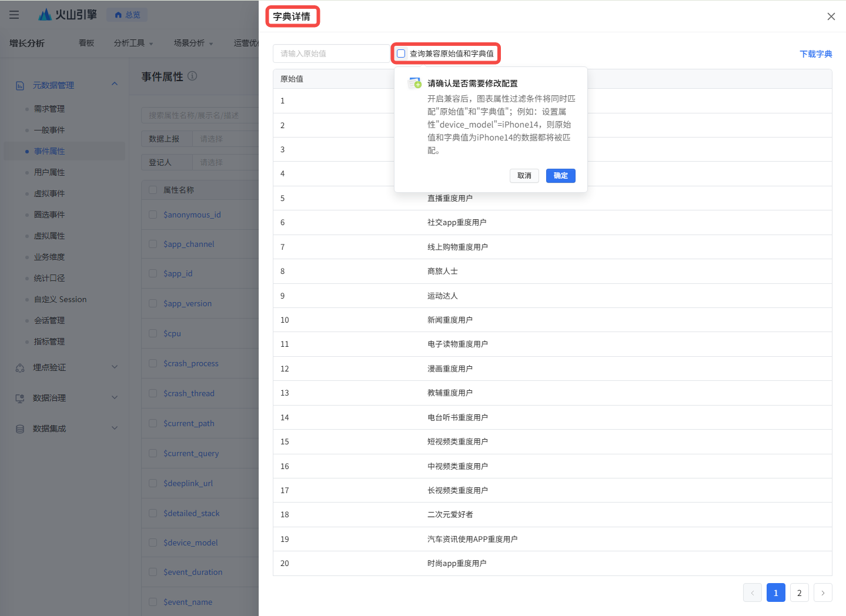Click the 数据集成 sidebar icon
Image resolution: width=846 pixels, height=616 pixels.
tap(20, 428)
